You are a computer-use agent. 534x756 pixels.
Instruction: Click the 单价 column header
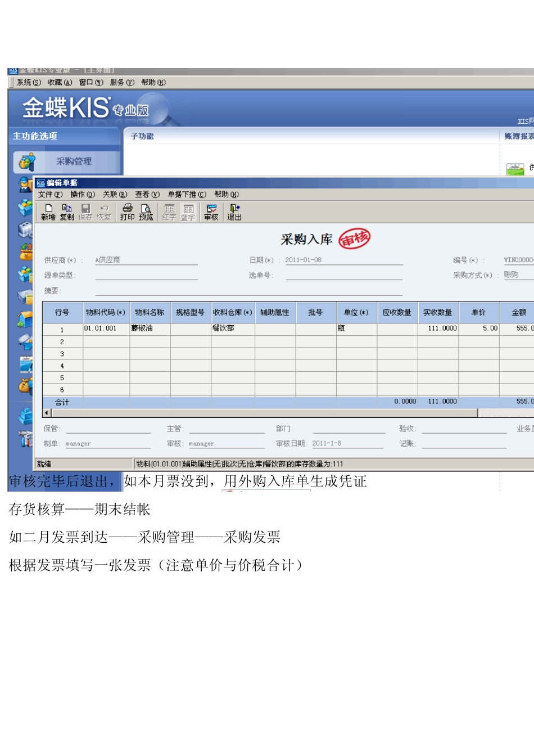coord(479,312)
